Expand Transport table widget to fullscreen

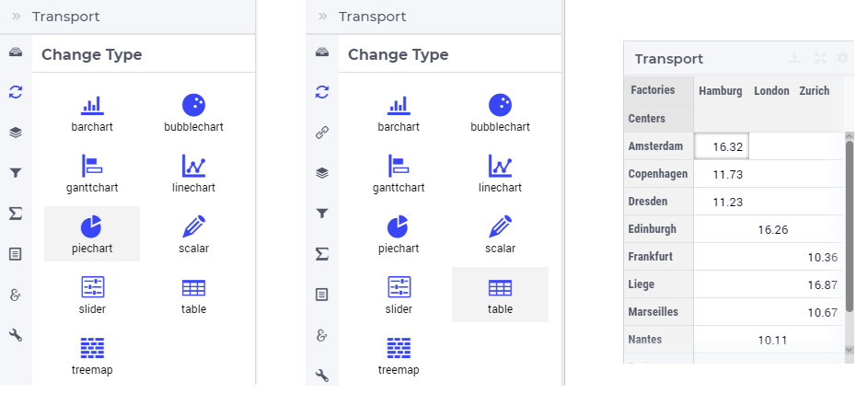pos(820,58)
